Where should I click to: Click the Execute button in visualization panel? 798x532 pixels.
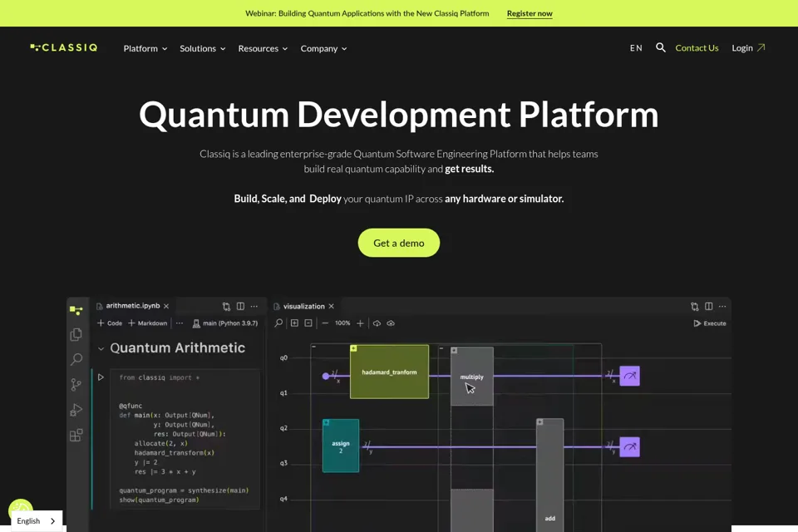(709, 323)
